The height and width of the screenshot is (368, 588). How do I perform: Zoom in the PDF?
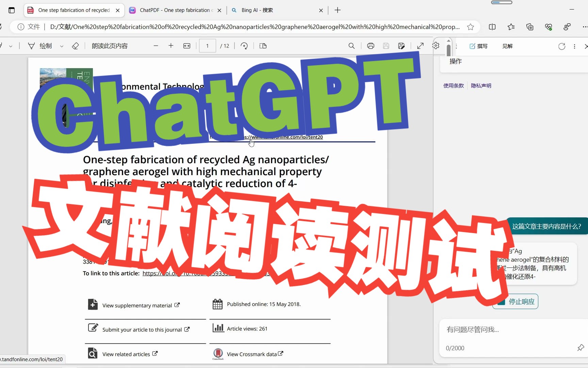pos(171,46)
